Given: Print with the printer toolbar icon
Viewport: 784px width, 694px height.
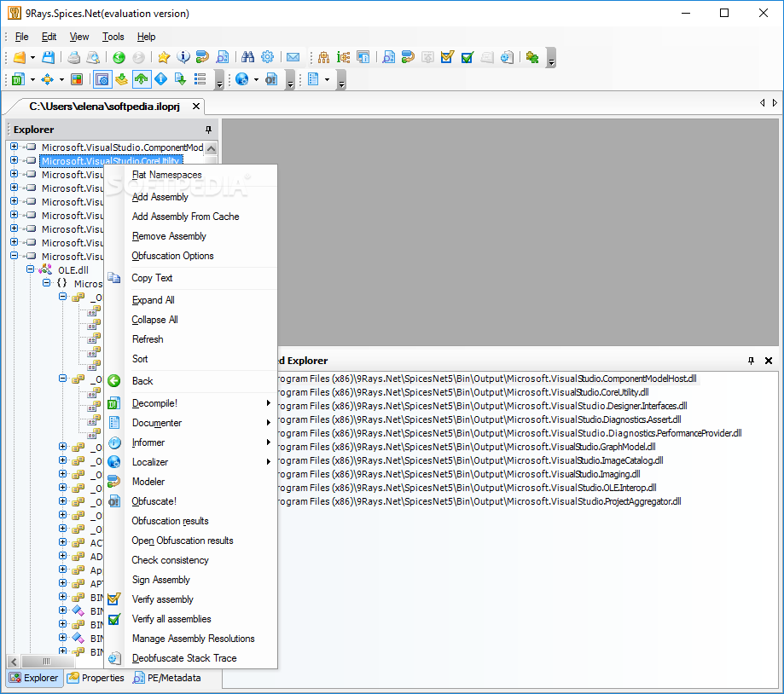Looking at the screenshot, I should 74,57.
